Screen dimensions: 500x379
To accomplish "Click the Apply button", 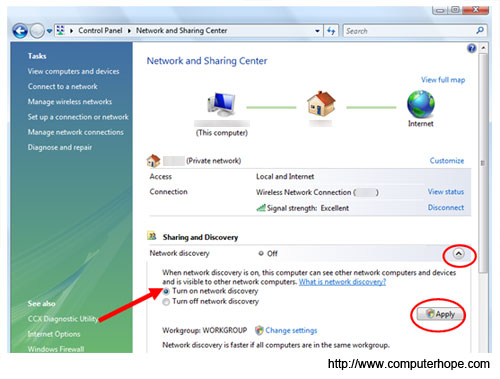I will click(440, 314).
